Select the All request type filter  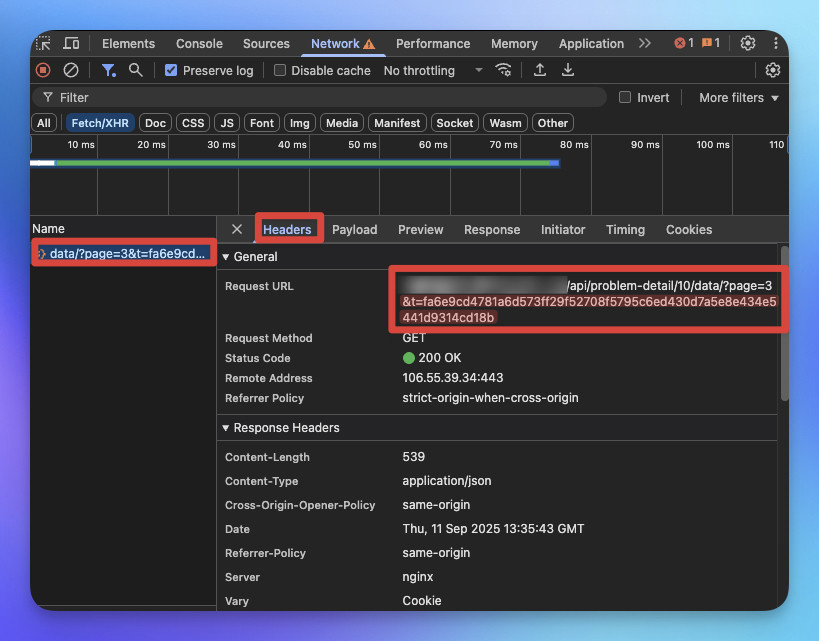click(x=44, y=123)
